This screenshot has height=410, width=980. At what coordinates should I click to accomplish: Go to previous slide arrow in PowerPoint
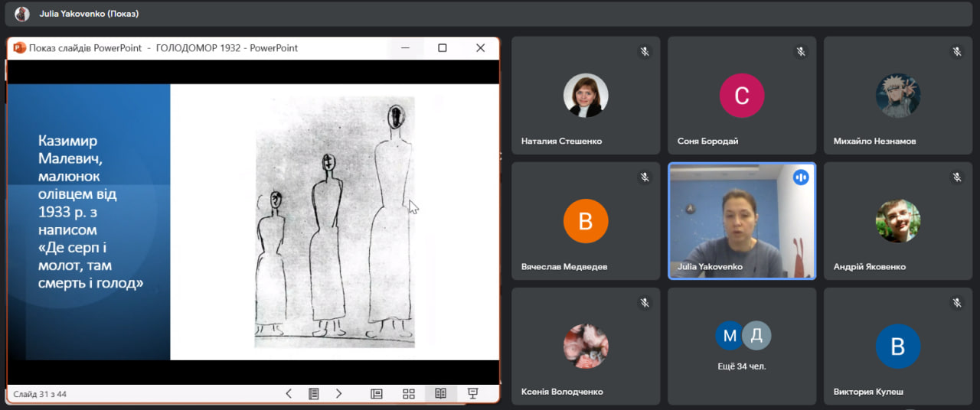coord(289,393)
